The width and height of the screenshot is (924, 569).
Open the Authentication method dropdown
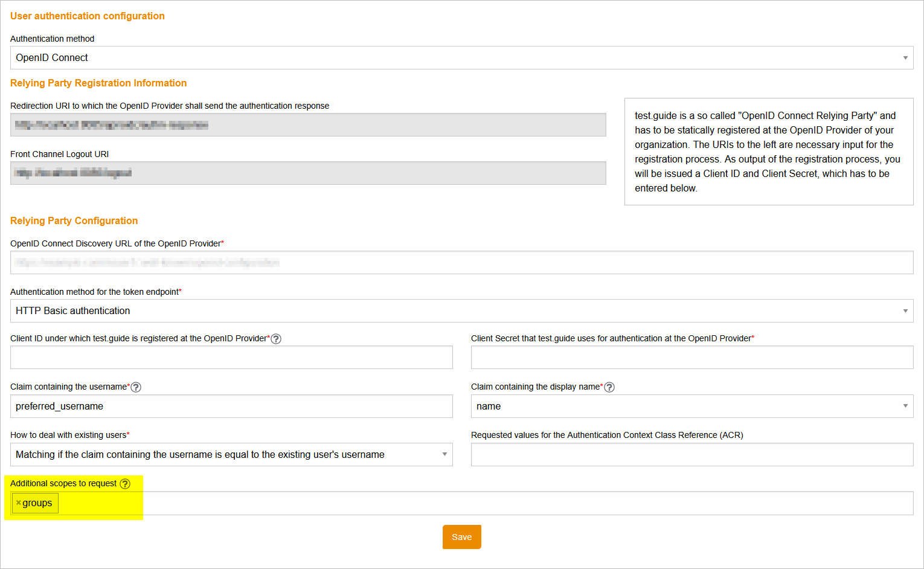point(461,58)
